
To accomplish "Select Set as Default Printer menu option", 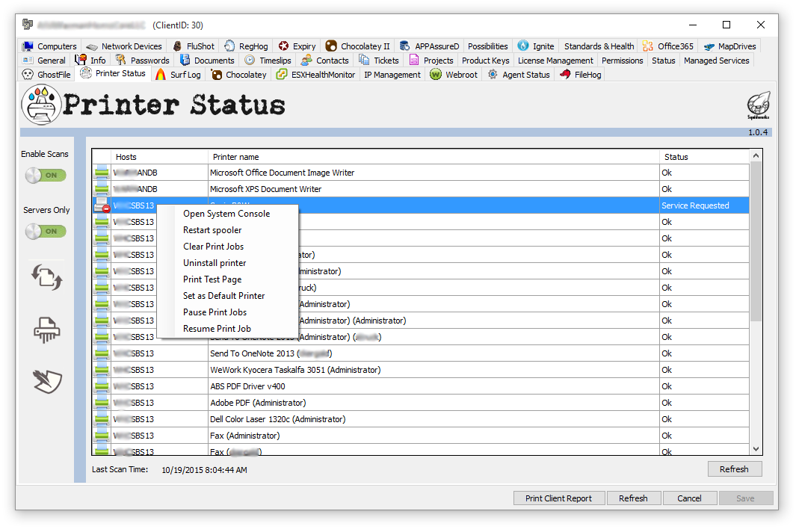I will click(223, 295).
